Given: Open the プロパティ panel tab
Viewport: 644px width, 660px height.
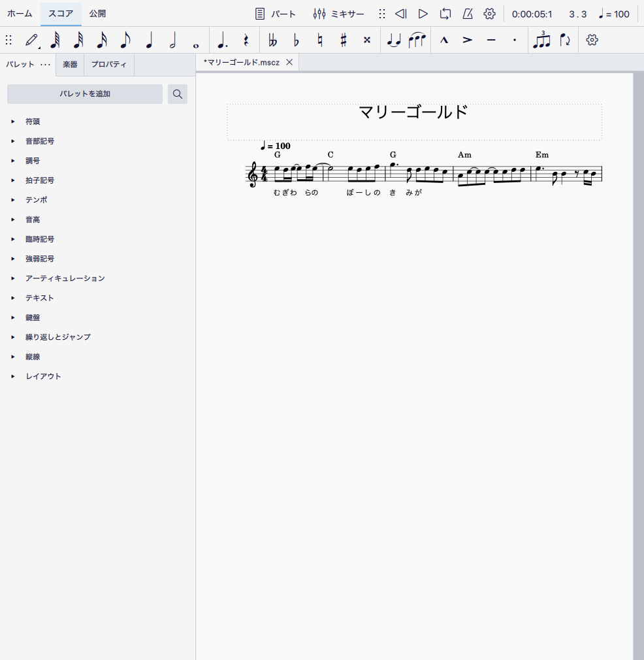Looking at the screenshot, I should coord(109,65).
